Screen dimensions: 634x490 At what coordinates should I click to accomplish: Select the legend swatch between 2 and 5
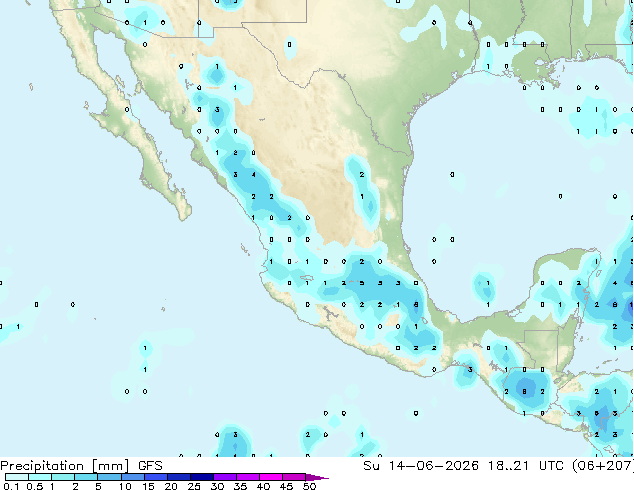click(86, 477)
